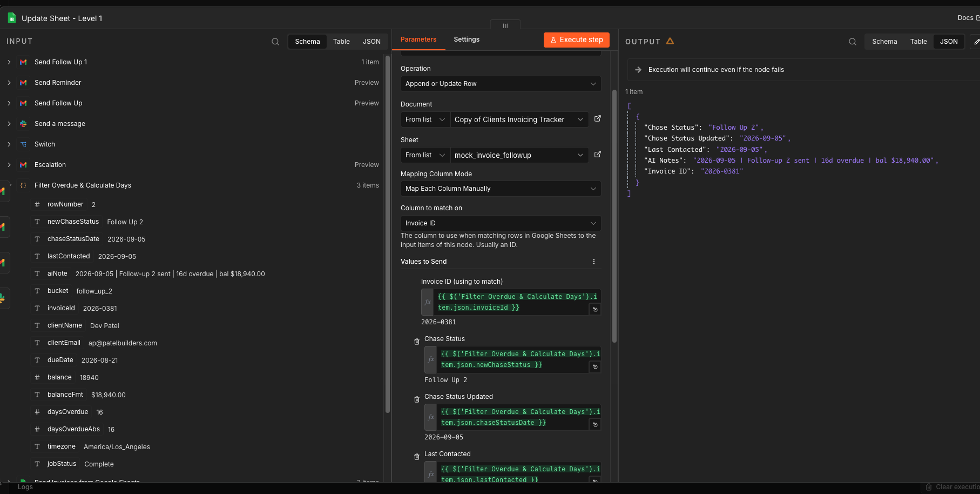Select the clientEmail field in schema
The height and width of the screenshot is (494, 980).
(x=64, y=343)
